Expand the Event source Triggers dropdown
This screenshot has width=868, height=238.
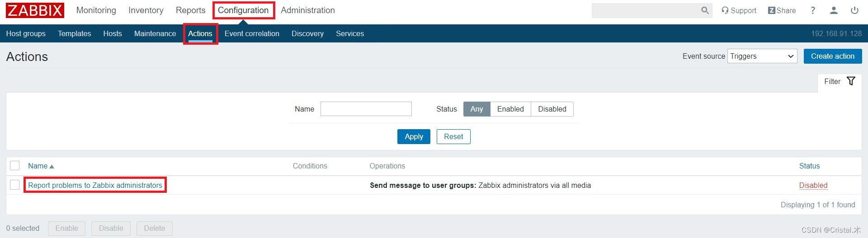pos(762,56)
